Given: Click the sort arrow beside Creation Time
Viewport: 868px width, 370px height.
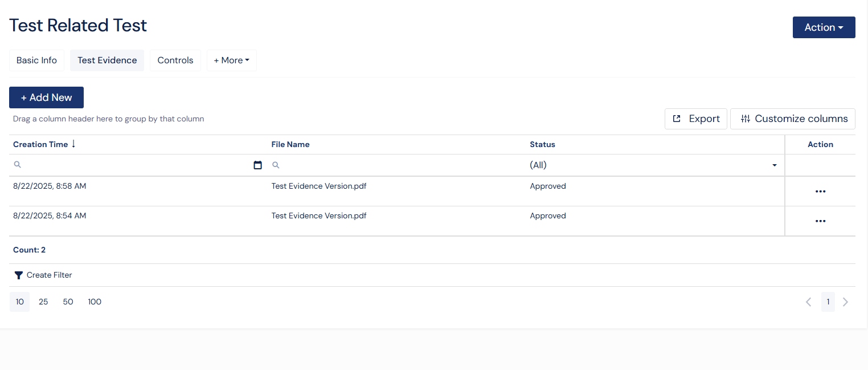Looking at the screenshot, I should pos(73,144).
